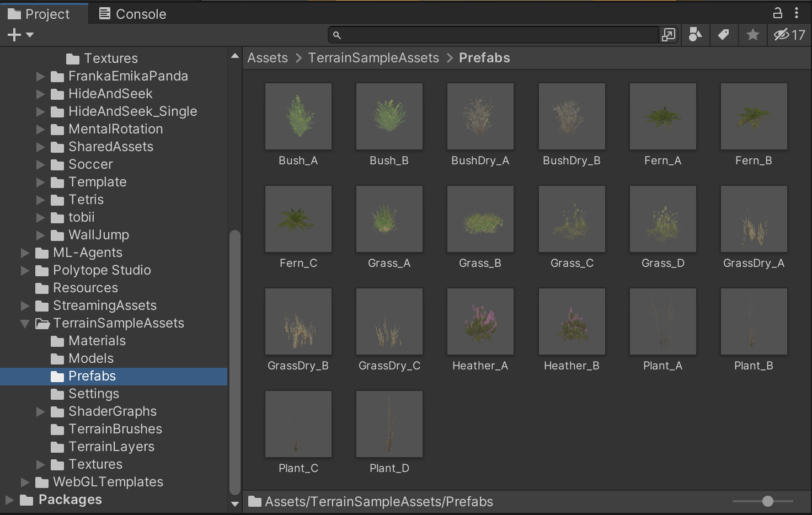Expand the ML-Agents folder
The image size is (812, 515).
[25, 253]
